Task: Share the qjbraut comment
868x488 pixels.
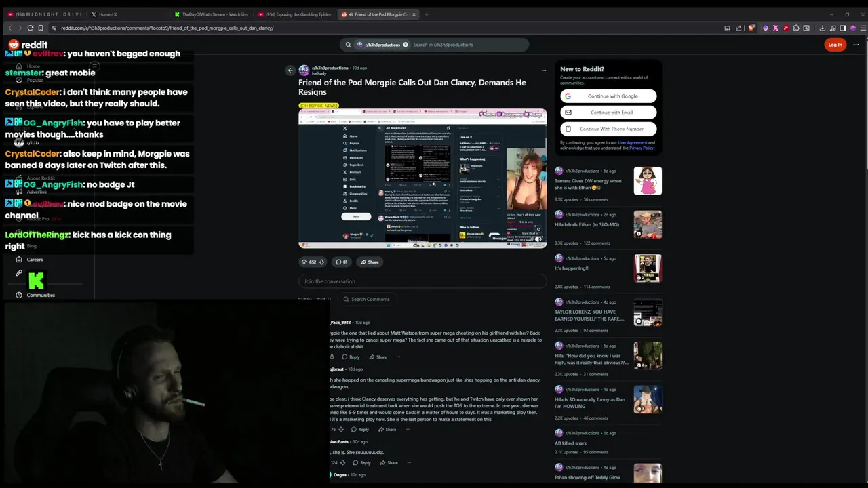Action: tap(387, 429)
